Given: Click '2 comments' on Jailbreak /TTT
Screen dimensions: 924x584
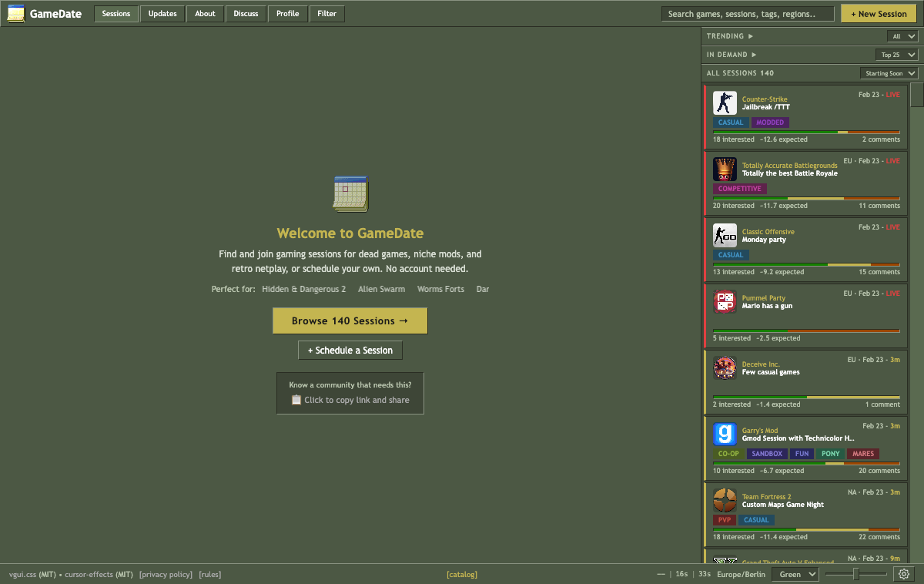Looking at the screenshot, I should [881, 139].
